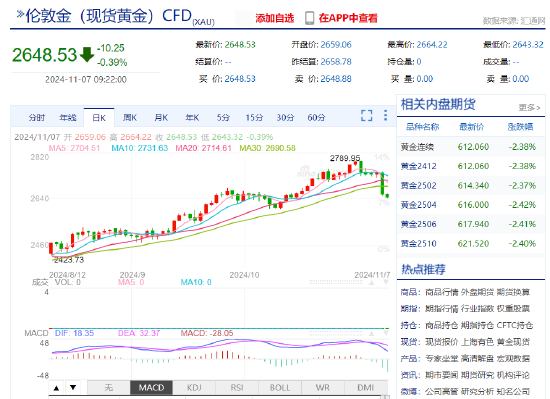Switch to the 周K chart tab

click(130, 117)
